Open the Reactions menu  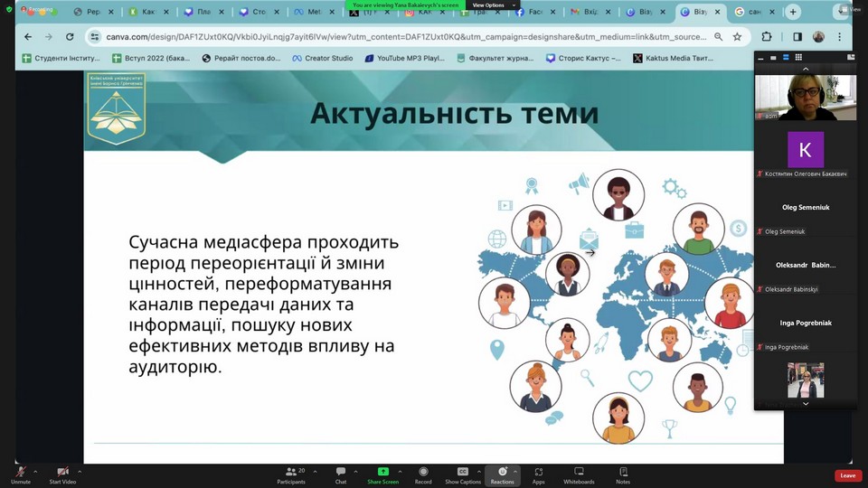pos(503,474)
